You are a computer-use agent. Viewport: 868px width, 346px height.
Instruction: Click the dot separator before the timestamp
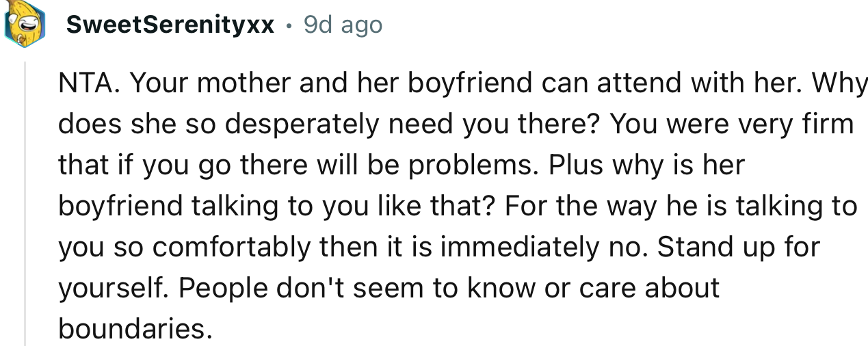coord(289,26)
